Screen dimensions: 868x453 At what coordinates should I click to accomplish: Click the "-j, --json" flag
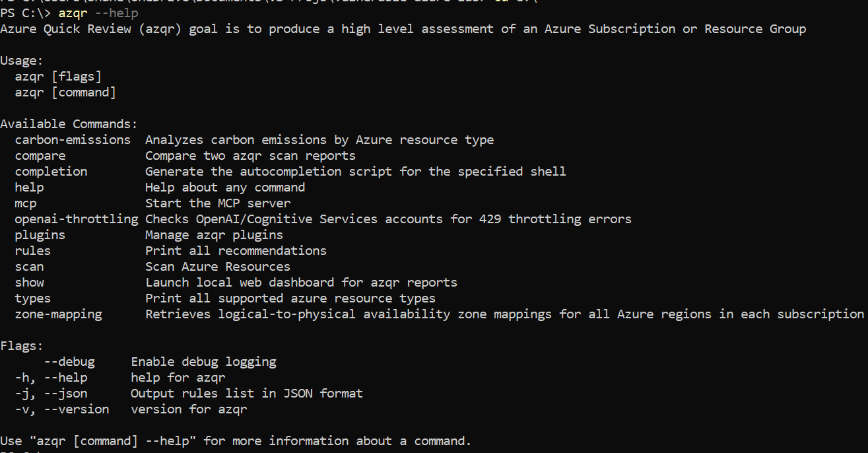point(51,394)
